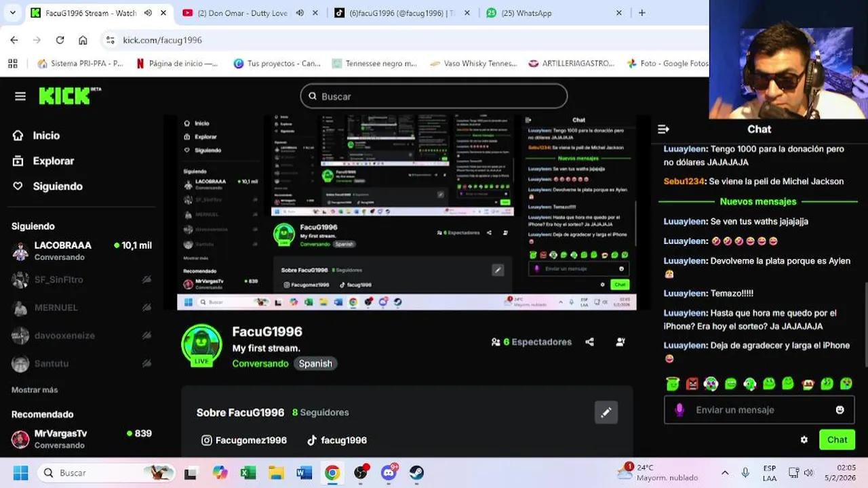
Task: Open MrVargasTv recommended channel
Action: 81,439
